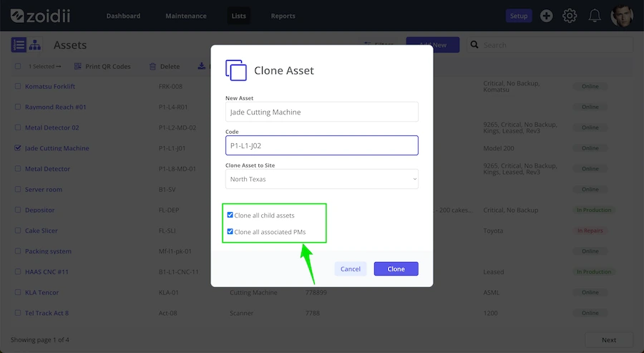Click the New Asset name field
644x353 pixels.
point(321,112)
